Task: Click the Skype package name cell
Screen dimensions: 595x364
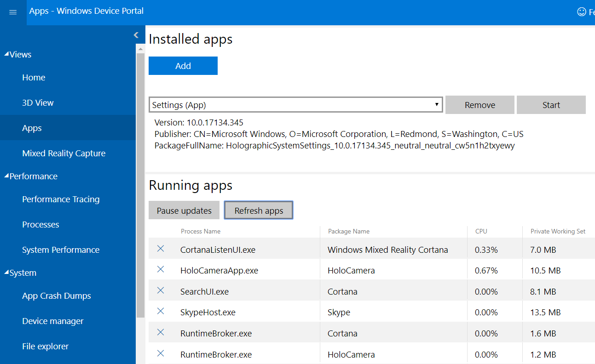Action: (339, 313)
